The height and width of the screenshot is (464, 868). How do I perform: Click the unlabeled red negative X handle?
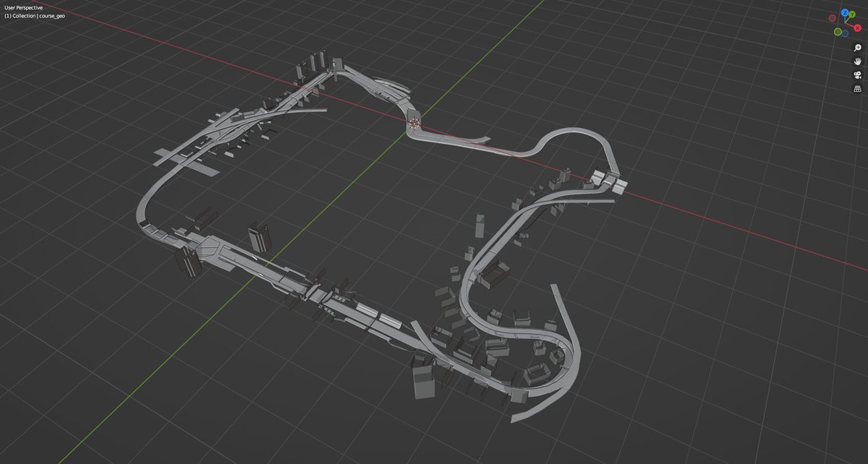click(833, 17)
